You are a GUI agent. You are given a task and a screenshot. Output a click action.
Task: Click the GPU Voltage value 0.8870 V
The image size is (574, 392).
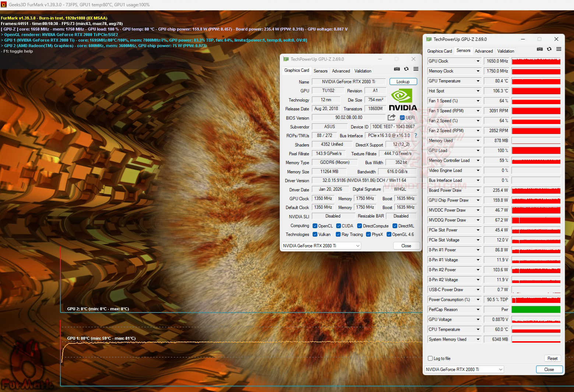click(496, 319)
